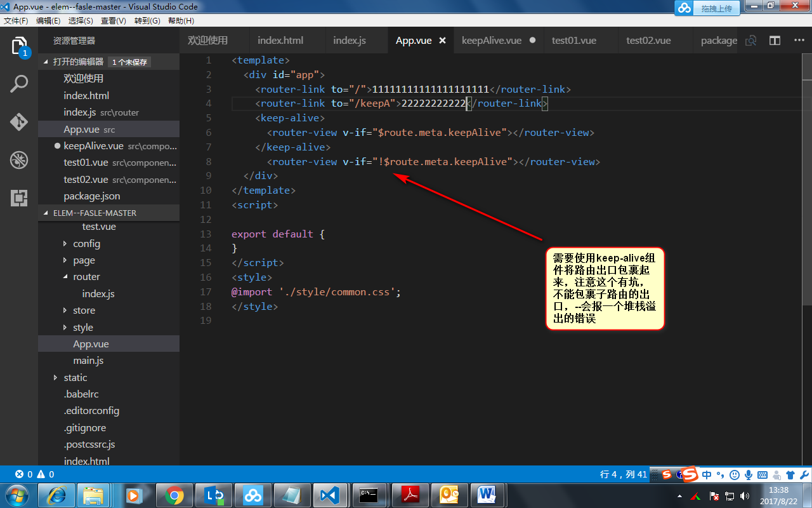Open the Search view in activity bar
Screen dimensions: 812x508
[x=19, y=84]
